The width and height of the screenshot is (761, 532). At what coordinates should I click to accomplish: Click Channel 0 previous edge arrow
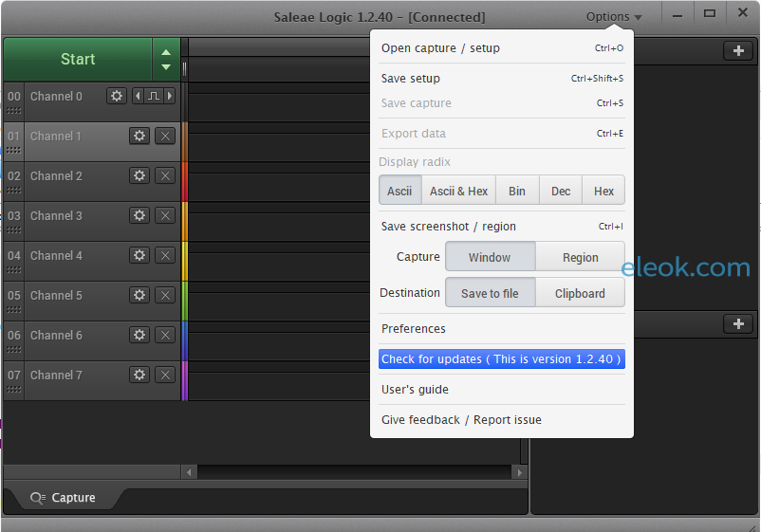click(x=138, y=96)
